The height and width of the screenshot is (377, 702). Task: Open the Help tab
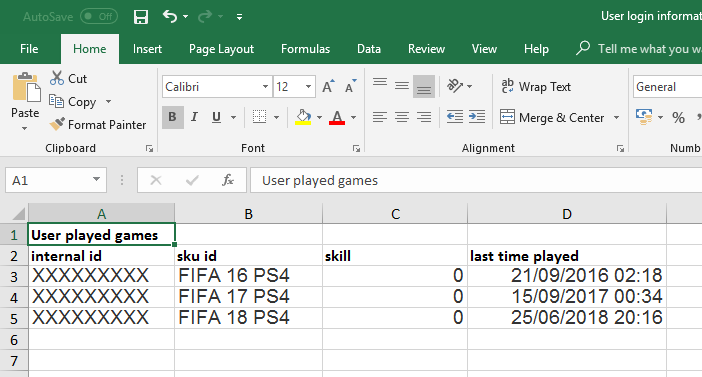tap(536, 49)
